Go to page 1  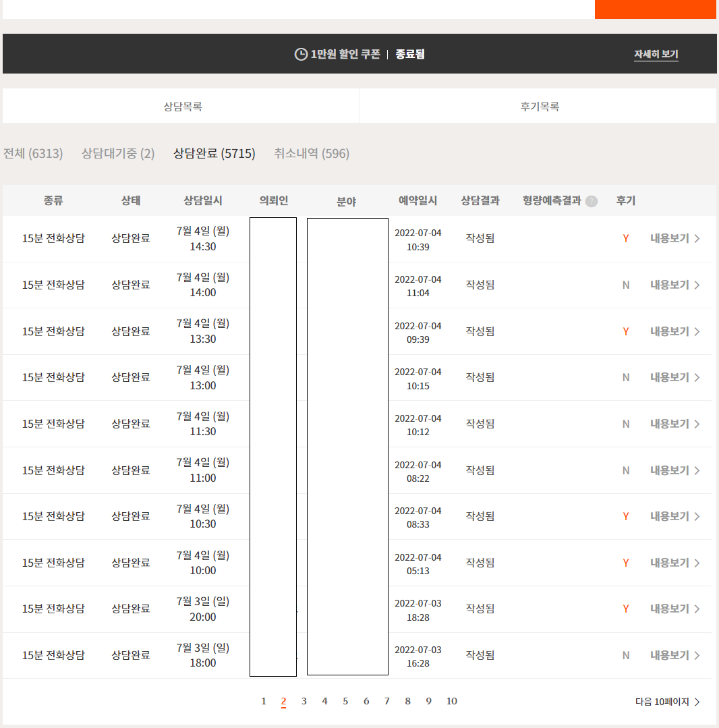(x=264, y=701)
